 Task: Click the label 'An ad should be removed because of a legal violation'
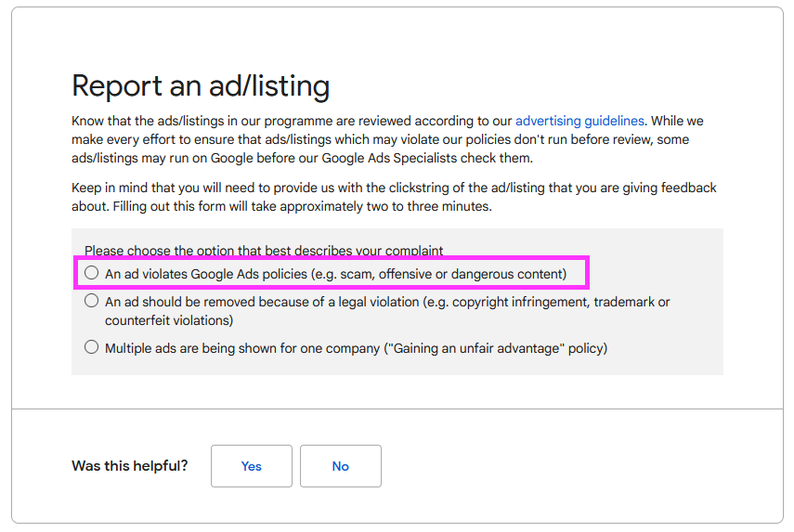262,302
